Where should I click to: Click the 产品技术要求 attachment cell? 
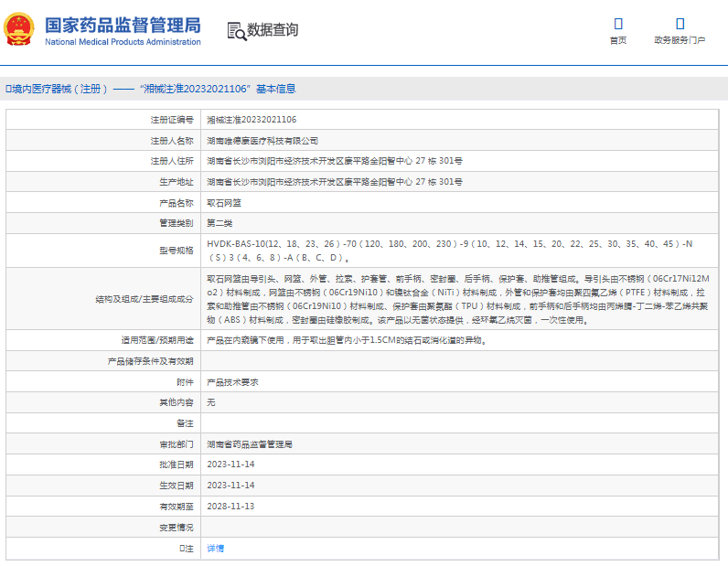click(x=232, y=382)
